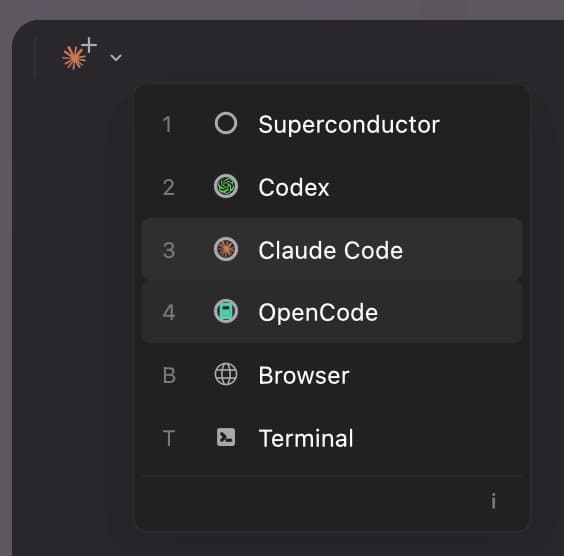The height and width of the screenshot is (556, 564).
Task: Click the shortcut number 1 beside Superconductor
Action: pos(167,124)
